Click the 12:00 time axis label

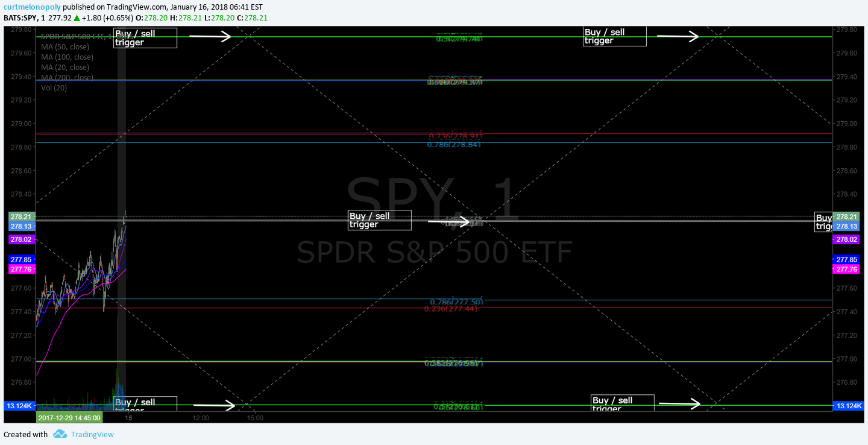pos(201,417)
